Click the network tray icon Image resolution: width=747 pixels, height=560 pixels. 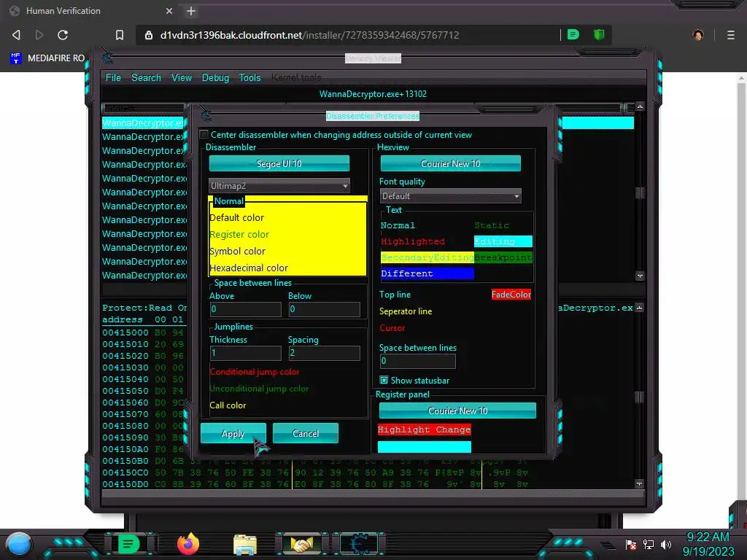(x=649, y=544)
